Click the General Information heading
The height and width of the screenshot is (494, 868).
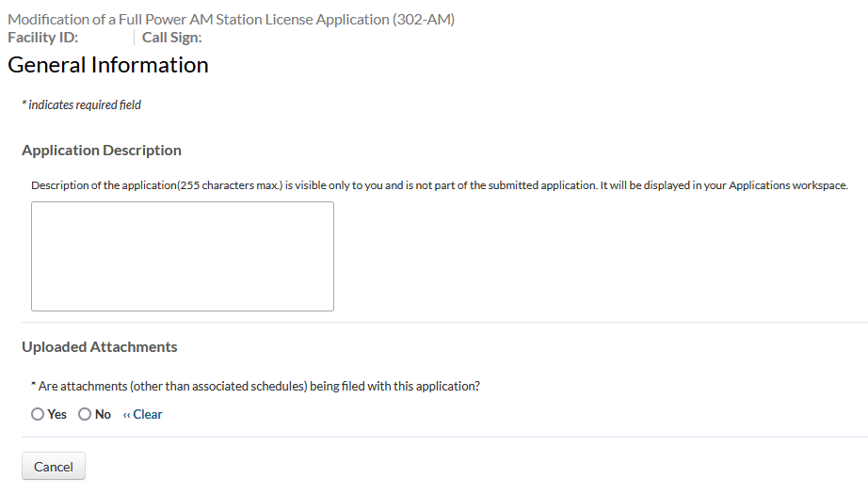click(x=108, y=65)
